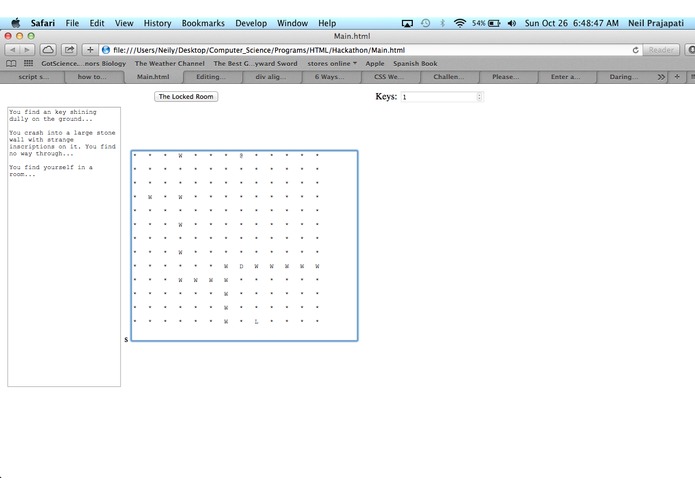Image resolution: width=695 pixels, height=494 pixels.
Task: Show the Reading List book icon
Action: (x=12, y=63)
